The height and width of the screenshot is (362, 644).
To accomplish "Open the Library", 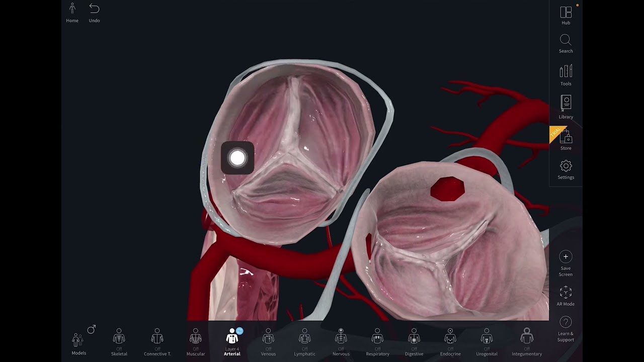I will pyautogui.click(x=566, y=107).
